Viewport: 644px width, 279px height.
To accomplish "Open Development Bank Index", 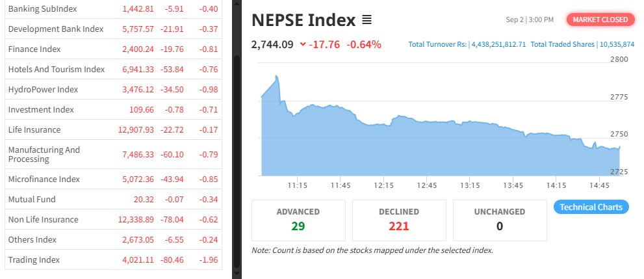I will pos(55,29).
